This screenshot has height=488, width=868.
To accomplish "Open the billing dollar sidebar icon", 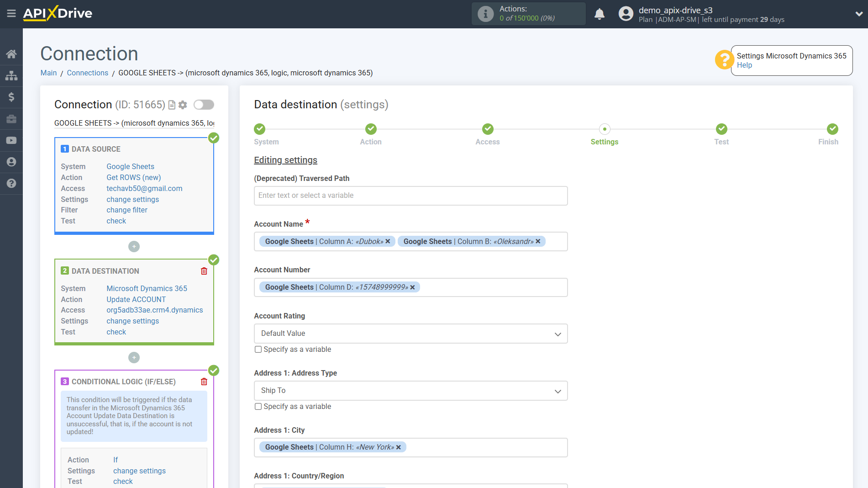I will click(11, 97).
